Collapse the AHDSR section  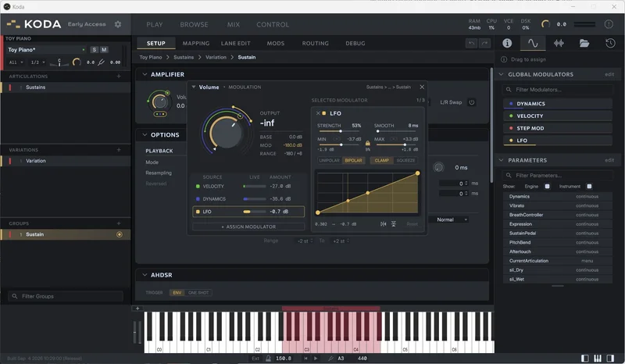[145, 275]
